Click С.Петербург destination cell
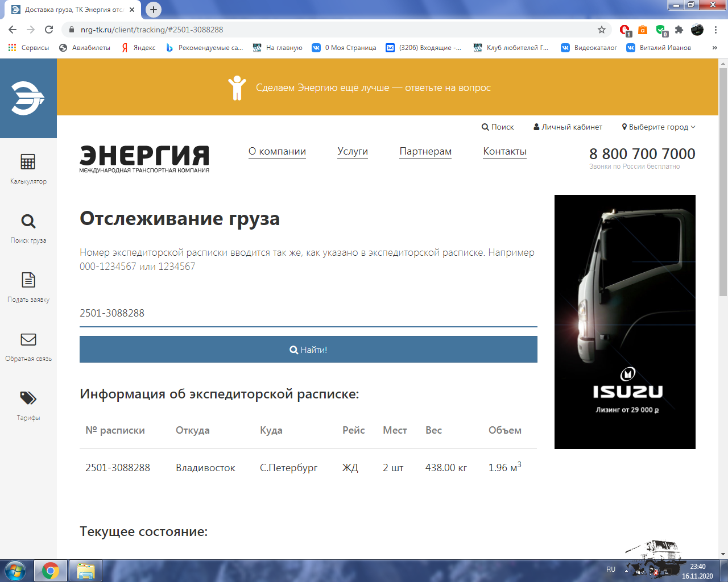Image resolution: width=728 pixels, height=582 pixels. [x=288, y=468]
